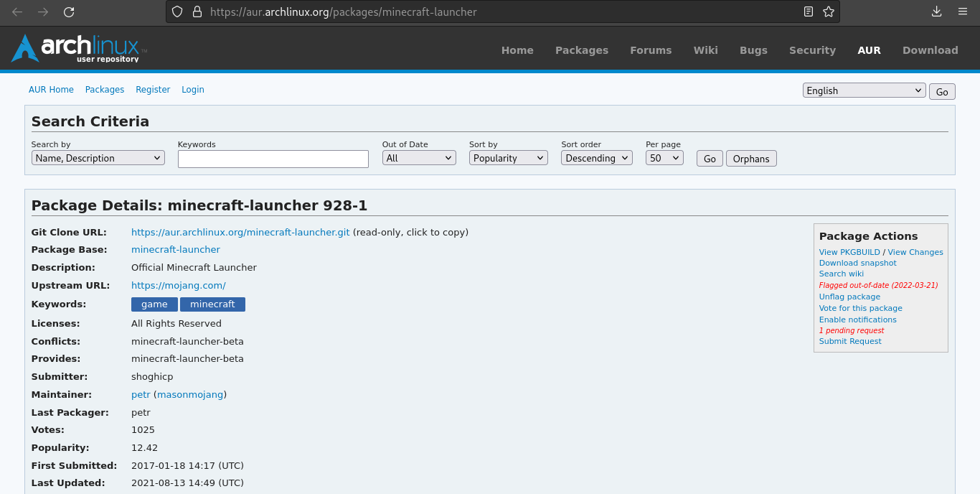The height and width of the screenshot is (494, 980).
Task: Click Search wiki link
Action: click(842, 274)
